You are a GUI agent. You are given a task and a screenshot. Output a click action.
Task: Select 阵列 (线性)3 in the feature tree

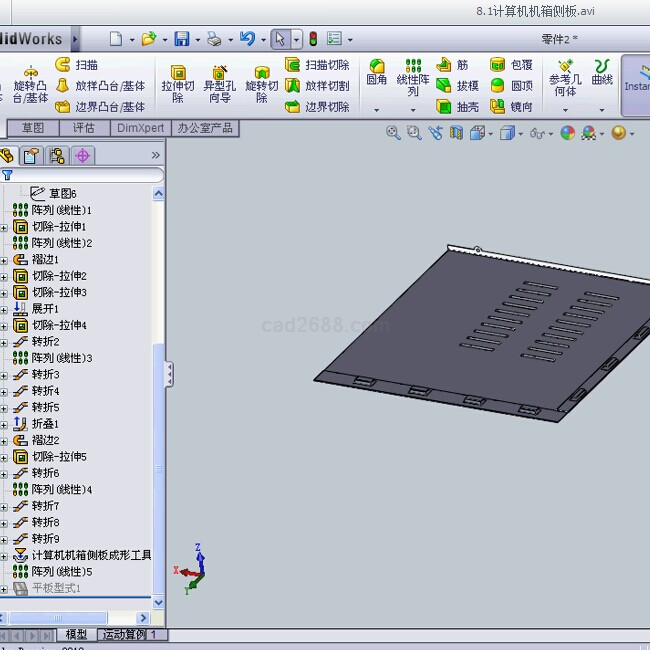pyautogui.click(x=61, y=358)
